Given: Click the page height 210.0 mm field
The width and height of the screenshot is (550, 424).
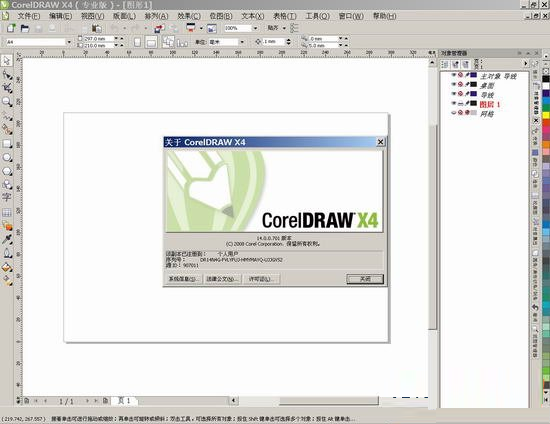Looking at the screenshot, I should 98,45.
